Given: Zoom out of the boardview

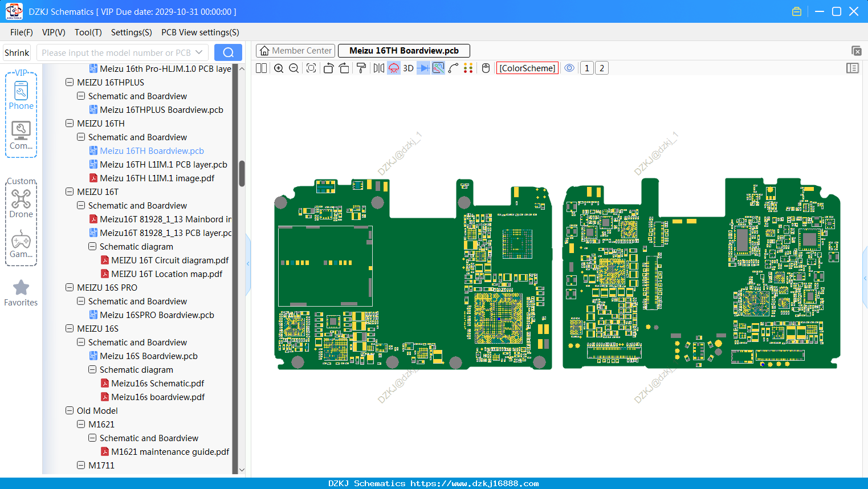Looking at the screenshot, I should (x=294, y=68).
